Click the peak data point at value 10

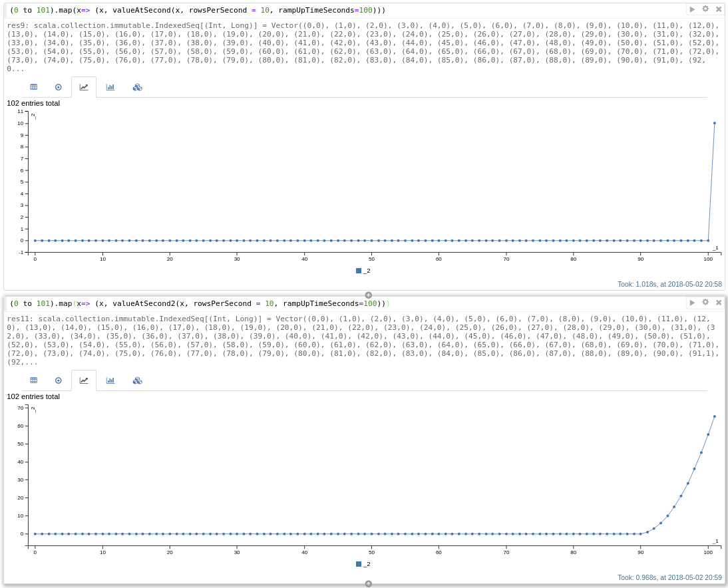pos(715,123)
